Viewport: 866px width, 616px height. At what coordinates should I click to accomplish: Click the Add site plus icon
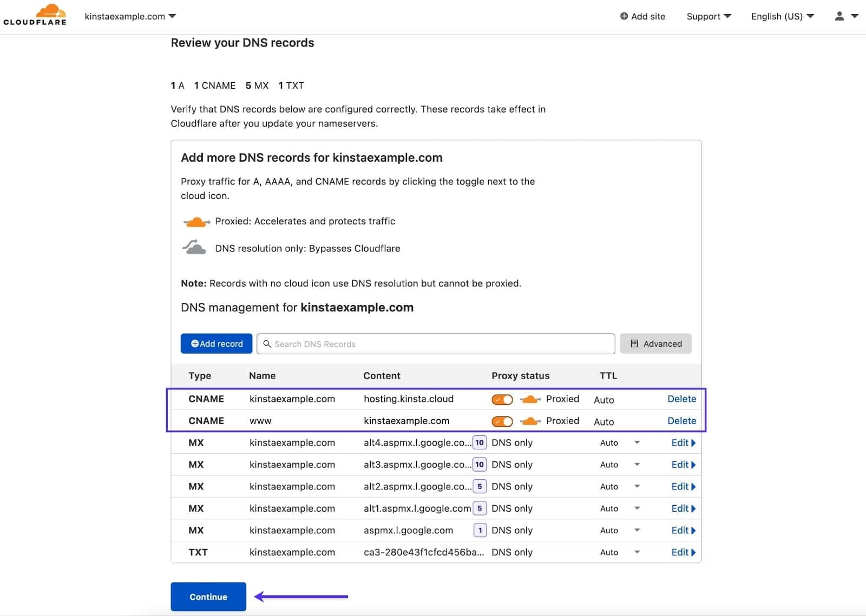pyautogui.click(x=624, y=16)
